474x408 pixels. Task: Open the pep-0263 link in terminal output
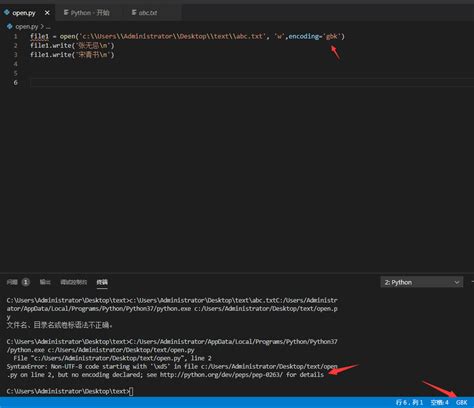pyautogui.click(x=221, y=375)
